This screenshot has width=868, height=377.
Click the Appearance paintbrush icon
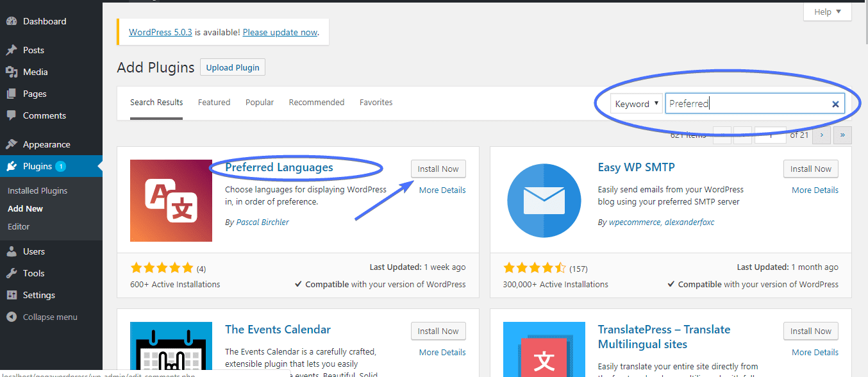[x=12, y=144]
